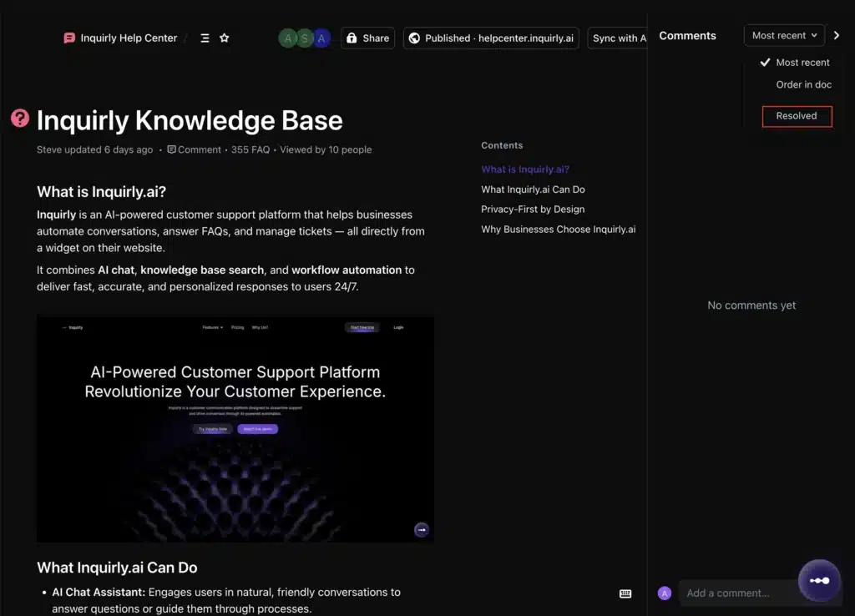Click the Inquirly Help Center chat icon
The height and width of the screenshot is (616, 855).
(69, 38)
